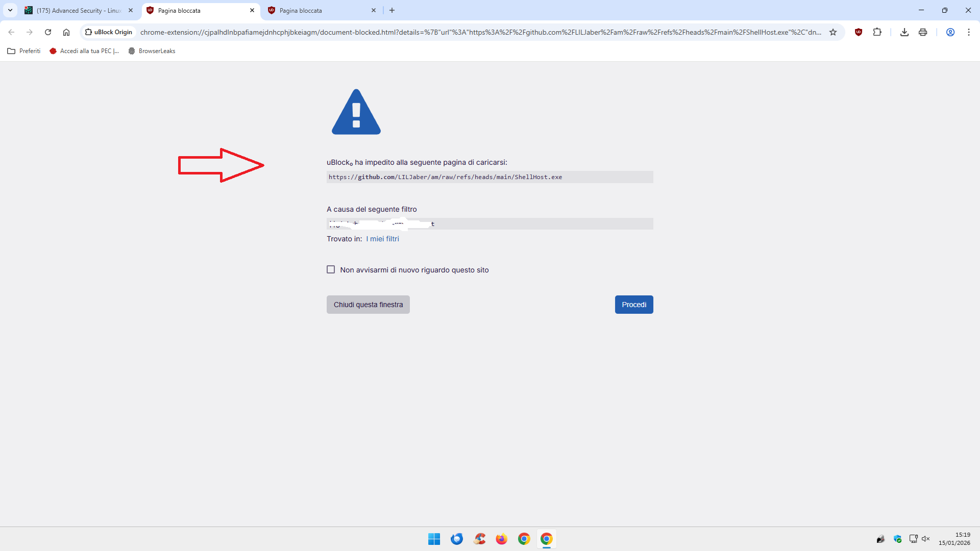The height and width of the screenshot is (551, 980).
Task: Open the Extensions puzzle-piece menu
Action: (x=877, y=32)
